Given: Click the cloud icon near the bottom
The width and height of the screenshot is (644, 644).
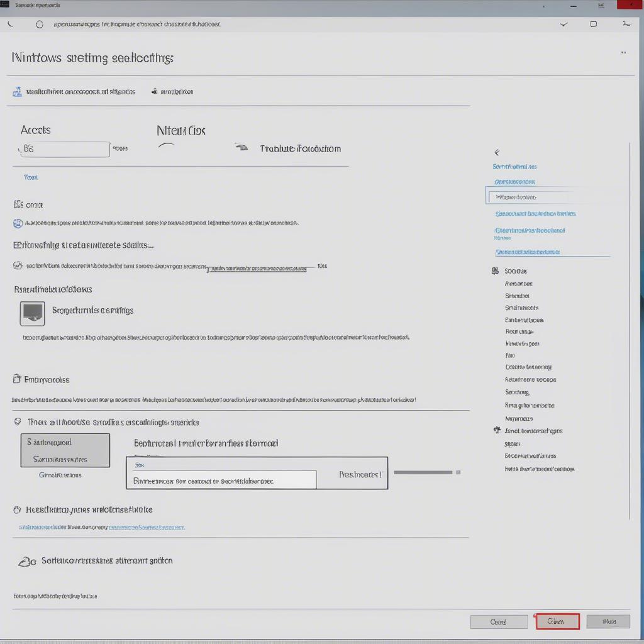Looking at the screenshot, I should [x=27, y=562].
